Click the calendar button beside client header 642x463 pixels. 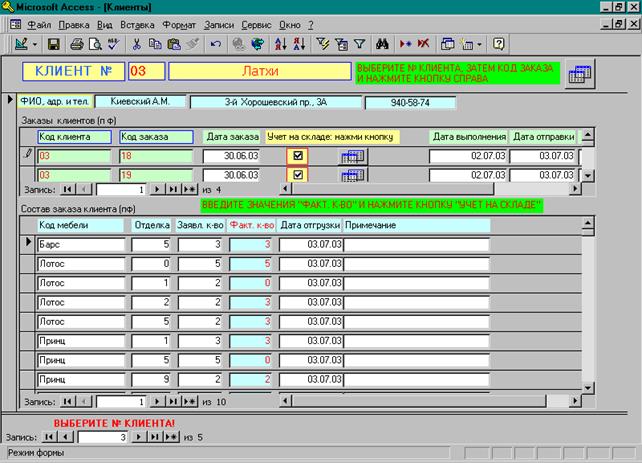(579, 73)
